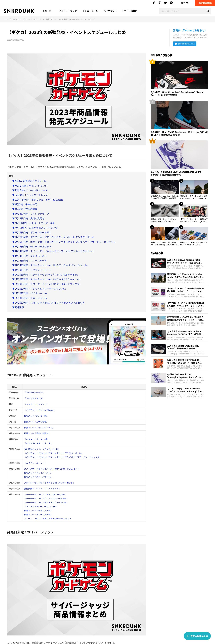Click the サイバージャッジ 商品情報まとめ image

click(76, 590)
